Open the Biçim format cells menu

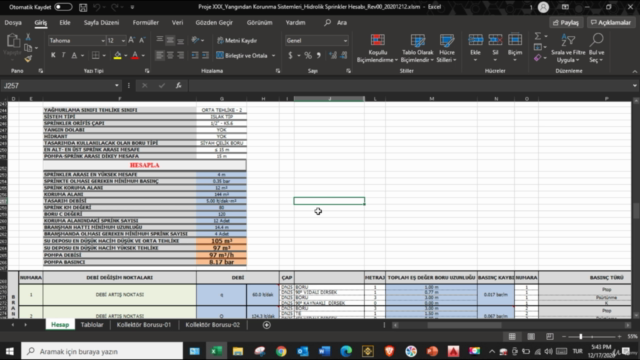coord(515,47)
